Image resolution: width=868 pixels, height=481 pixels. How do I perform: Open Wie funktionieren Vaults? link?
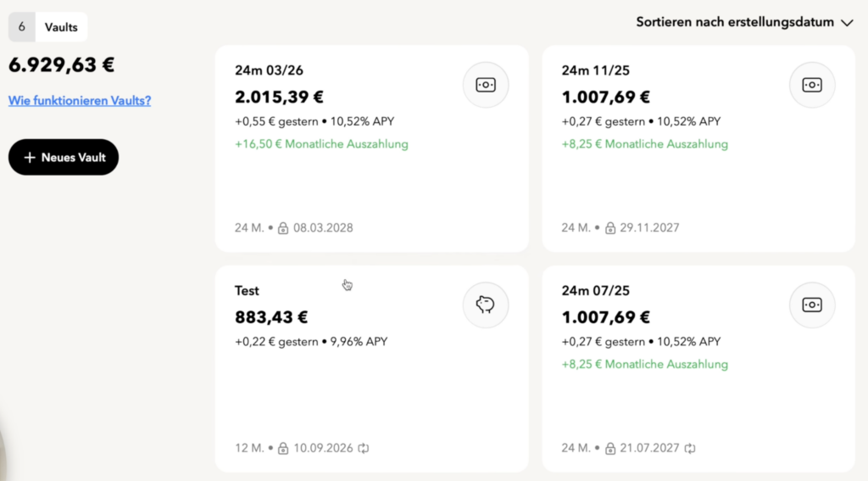coord(80,100)
